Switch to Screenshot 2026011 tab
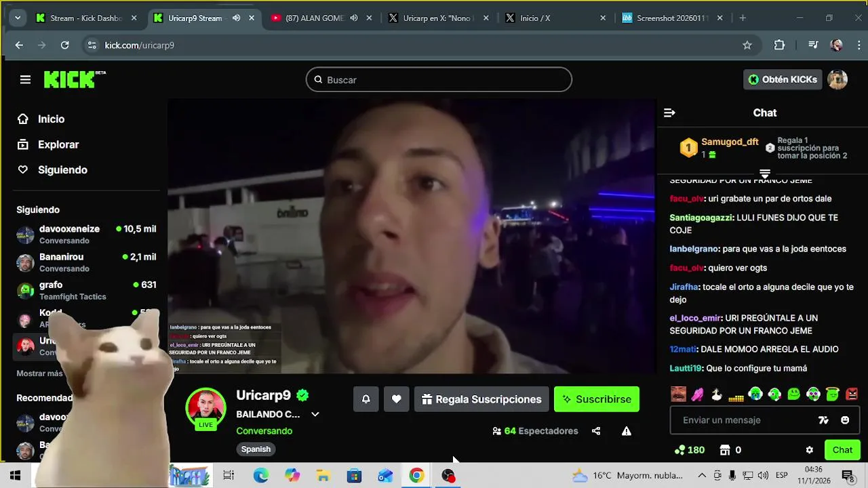Image resolution: width=868 pixels, height=488 pixels. click(x=671, y=18)
